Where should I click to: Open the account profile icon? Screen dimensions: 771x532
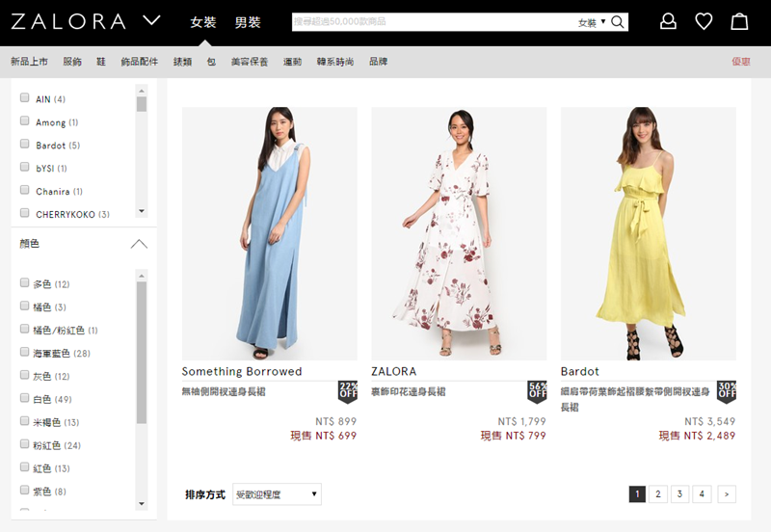(x=668, y=21)
